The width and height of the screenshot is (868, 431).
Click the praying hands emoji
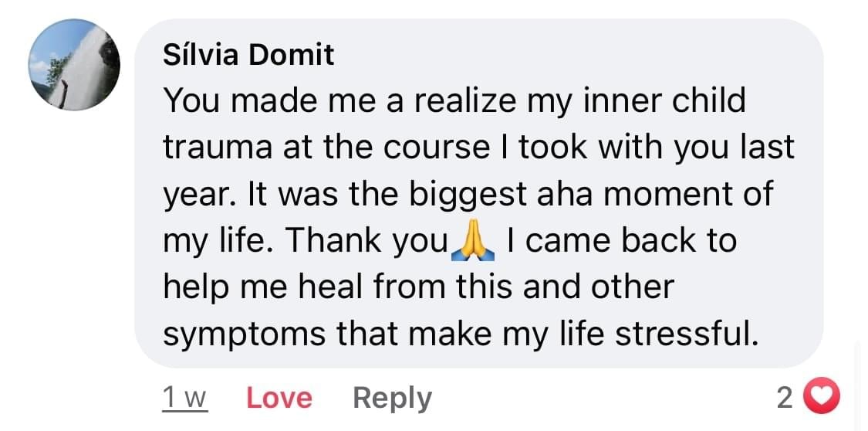(x=477, y=241)
